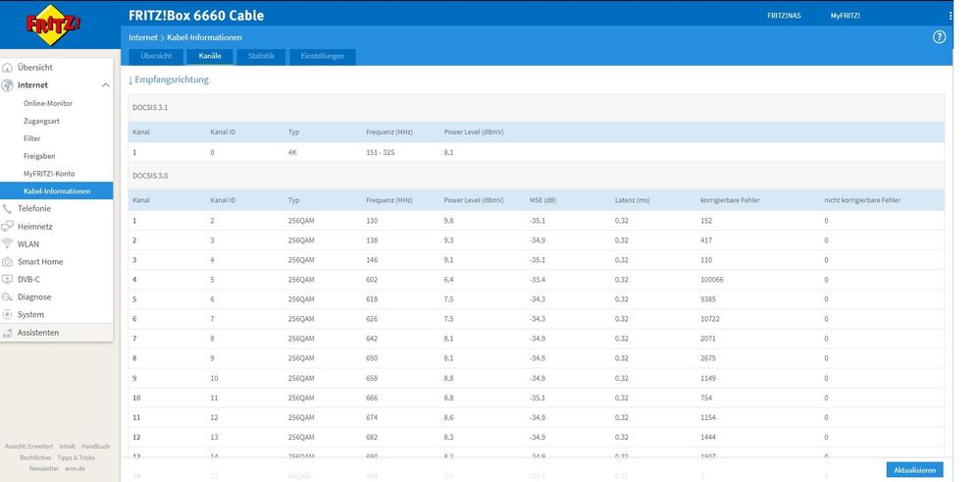The width and height of the screenshot is (980, 482).
Task: Click the Diagnose icon in the sidebar
Action: pos(8,297)
